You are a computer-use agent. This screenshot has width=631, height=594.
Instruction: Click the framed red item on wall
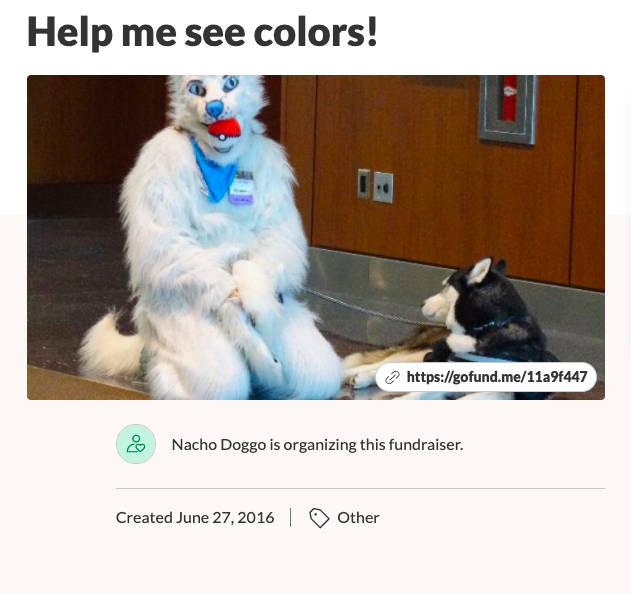508,108
